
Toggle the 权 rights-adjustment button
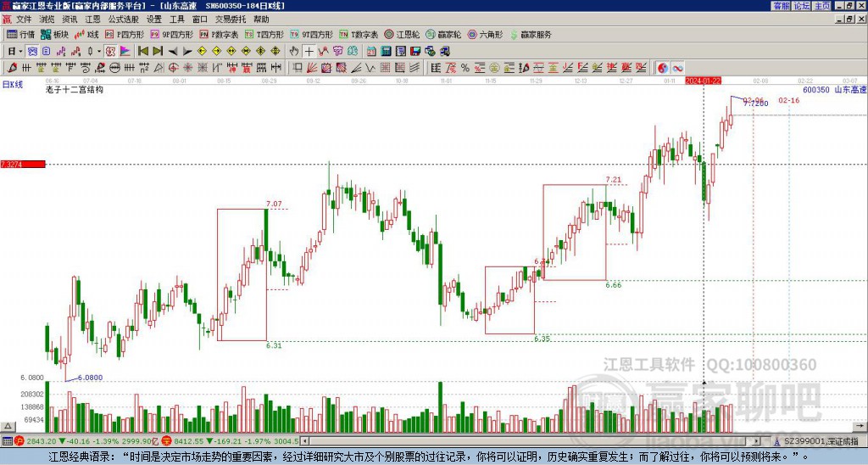[110, 52]
